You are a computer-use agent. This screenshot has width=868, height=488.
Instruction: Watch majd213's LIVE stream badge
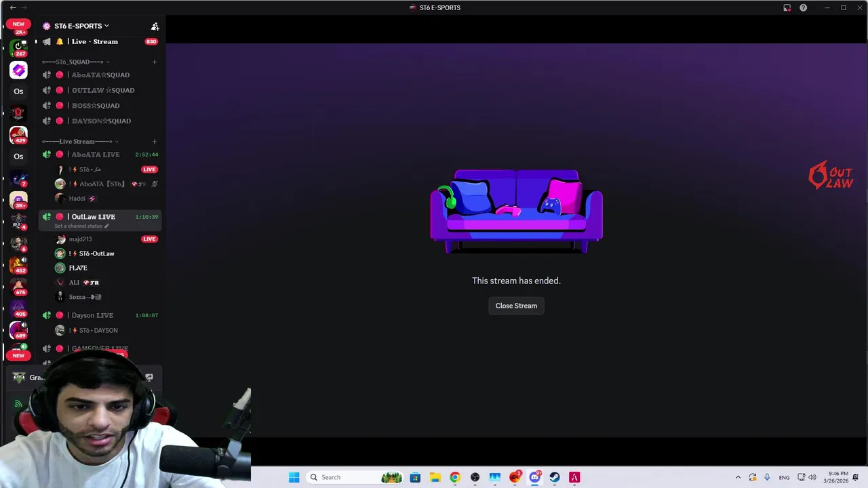149,239
